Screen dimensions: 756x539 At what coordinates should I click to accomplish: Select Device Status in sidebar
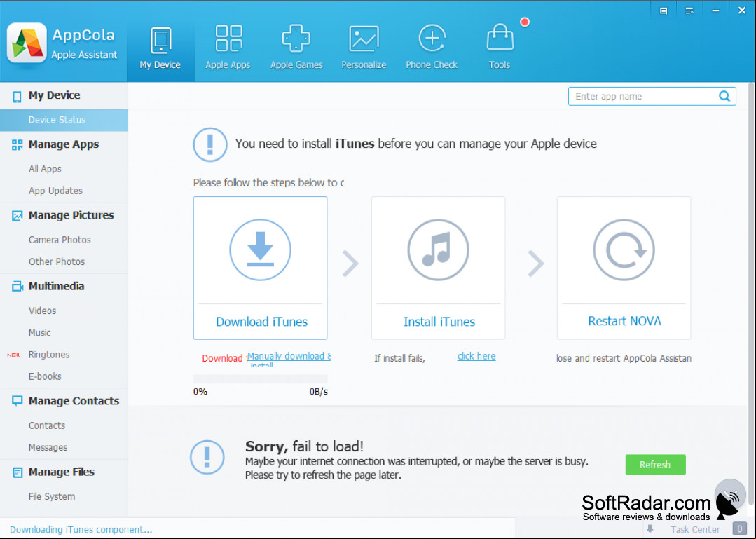[64, 120]
